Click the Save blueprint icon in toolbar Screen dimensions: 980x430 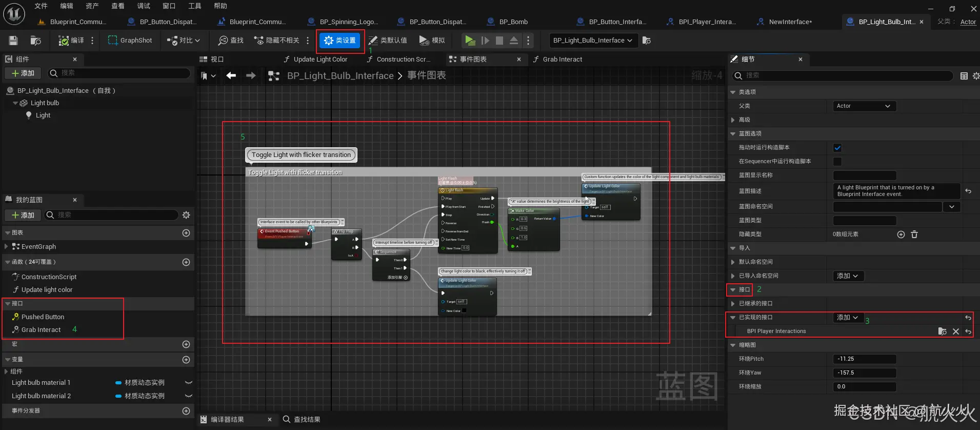pos(13,41)
